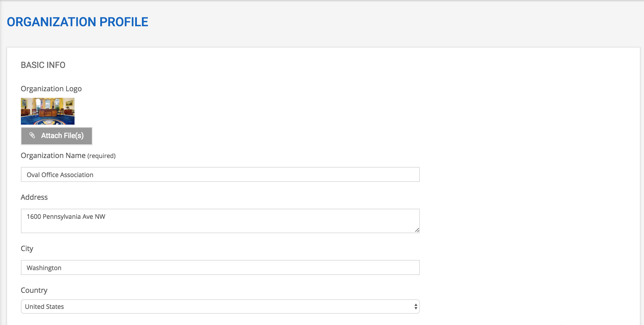The image size is (644, 325).
Task: Click the Attach File(s) button
Action: tap(57, 136)
